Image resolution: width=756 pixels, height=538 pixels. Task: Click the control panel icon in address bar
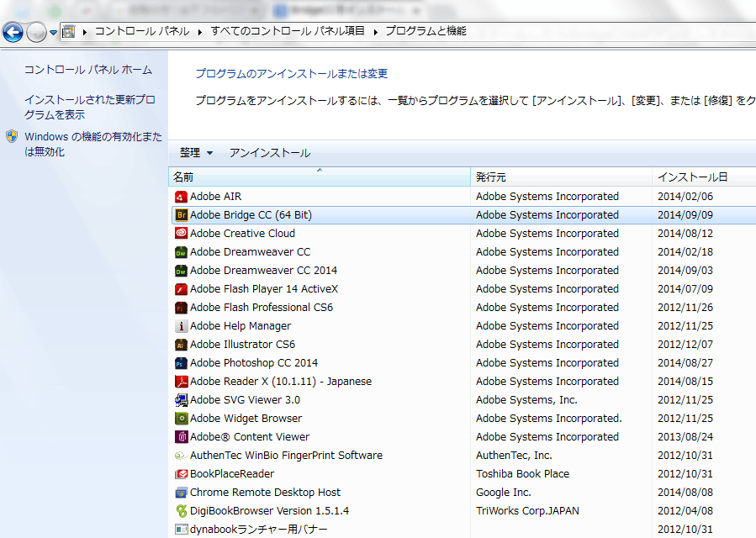(69, 32)
